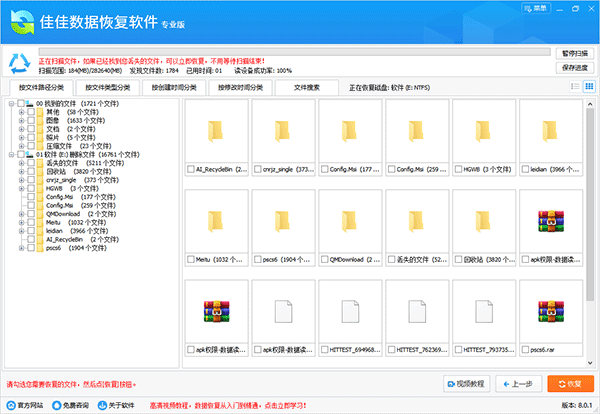Viewport: 600px width, 414px height.
Task: Select the HITTEST_793735 file icon
Action: point(484,311)
